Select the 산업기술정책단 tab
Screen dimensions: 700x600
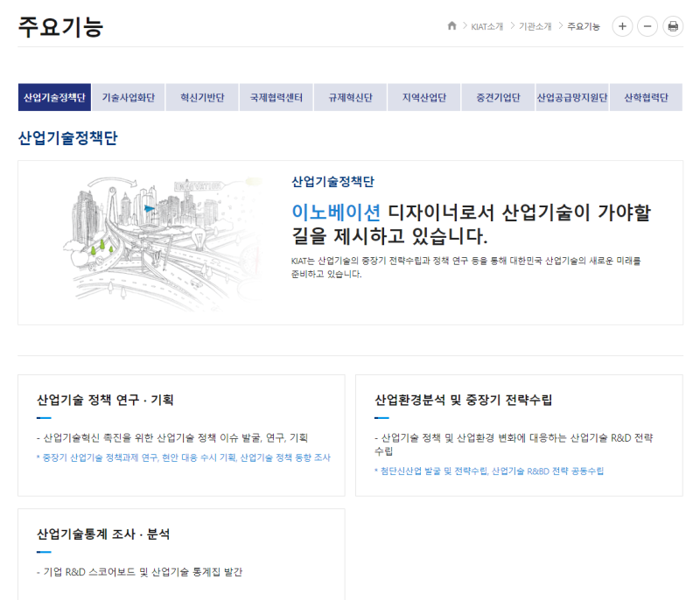coord(54,97)
